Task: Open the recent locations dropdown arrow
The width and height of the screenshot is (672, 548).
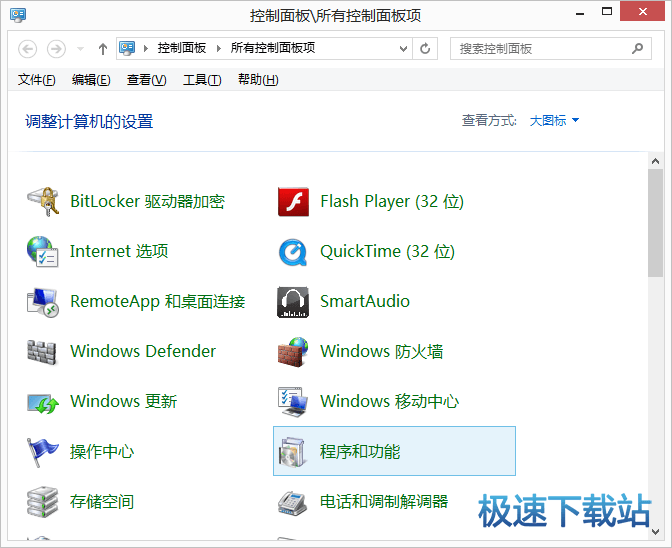Action: tap(80, 49)
